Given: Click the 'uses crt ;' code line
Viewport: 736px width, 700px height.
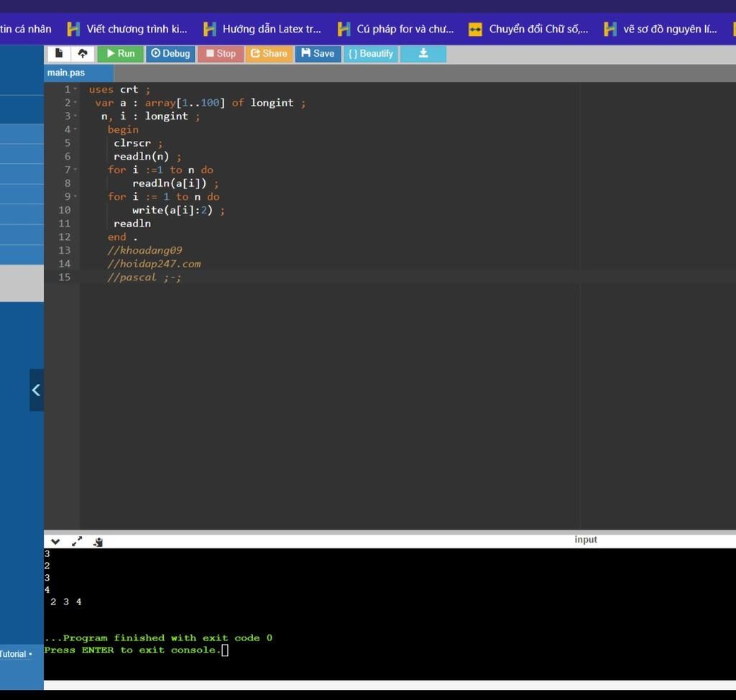Looking at the screenshot, I should 120,89.
